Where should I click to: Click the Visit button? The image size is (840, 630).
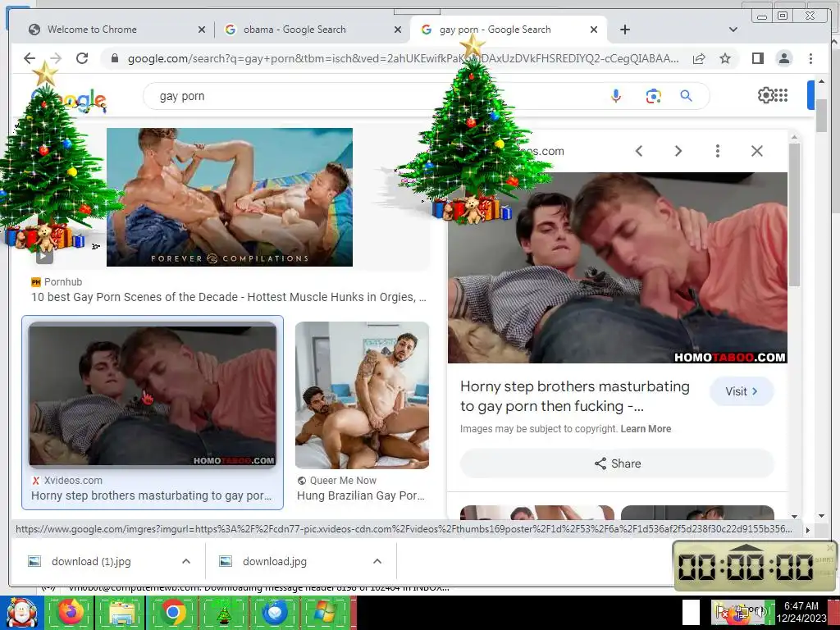tap(742, 391)
